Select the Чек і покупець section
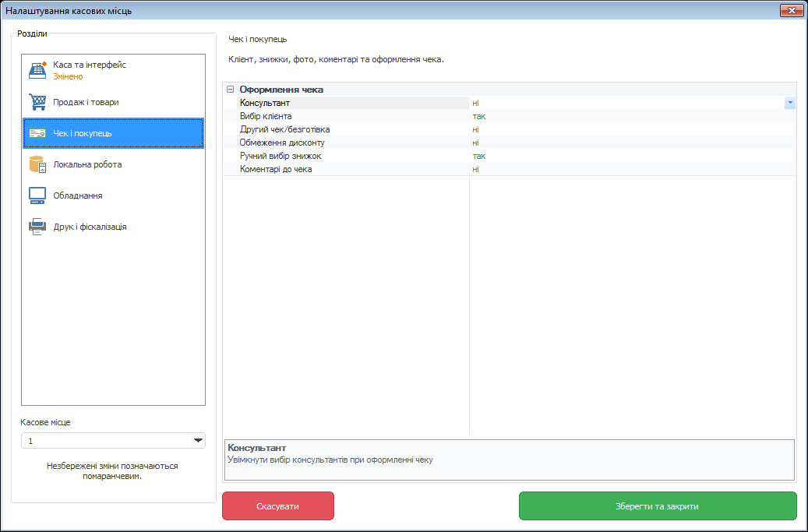 113,133
